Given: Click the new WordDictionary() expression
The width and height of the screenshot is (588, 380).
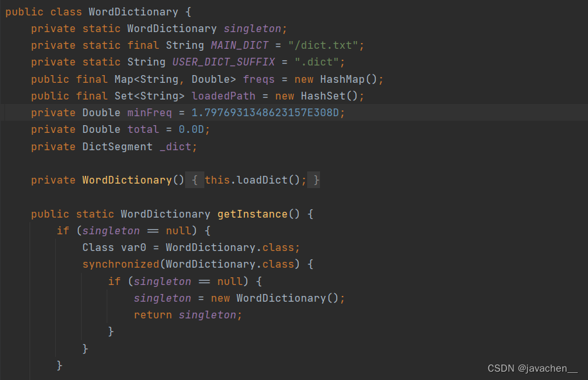Looking at the screenshot, I should (x=281, y=298).
